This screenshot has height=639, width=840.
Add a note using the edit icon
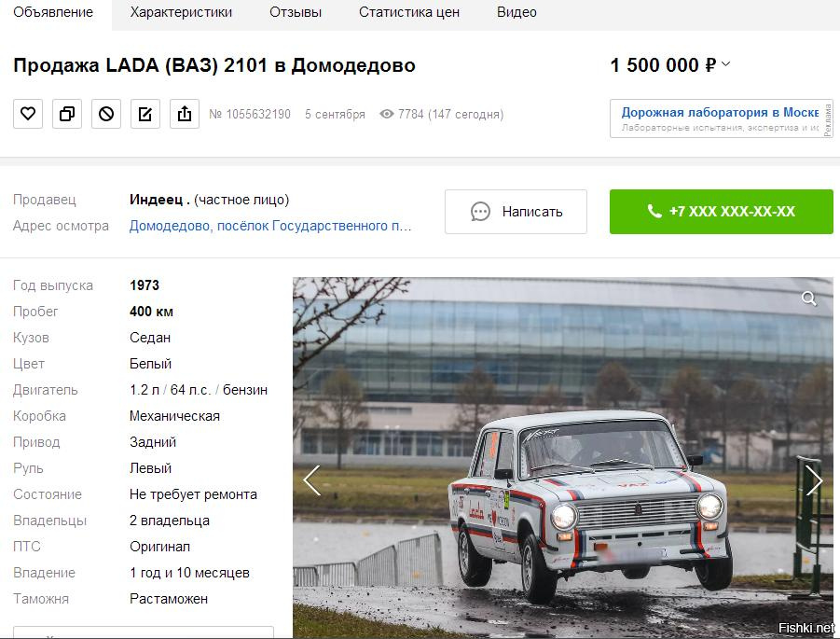(x=145, y=114)
